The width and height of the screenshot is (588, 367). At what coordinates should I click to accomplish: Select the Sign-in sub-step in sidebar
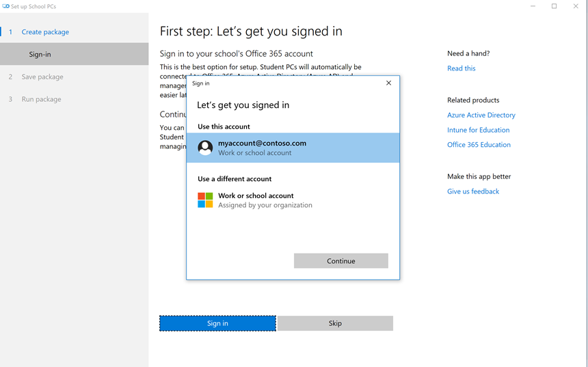tap(75, 54)
